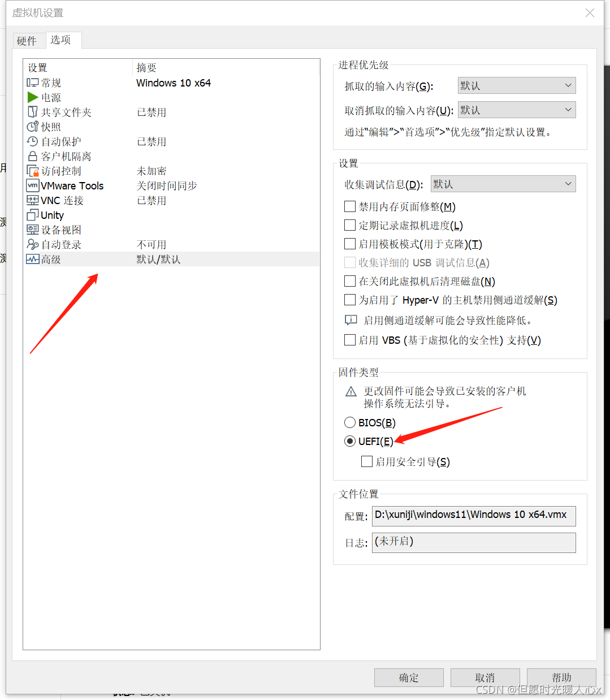Select the 常规 row in settings list
Viewport: 610px width, 700px height.
[x=172, y=83]
